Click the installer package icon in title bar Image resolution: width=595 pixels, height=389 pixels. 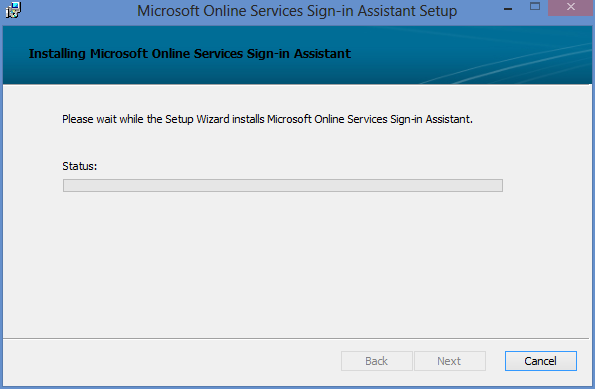[13, 10]
